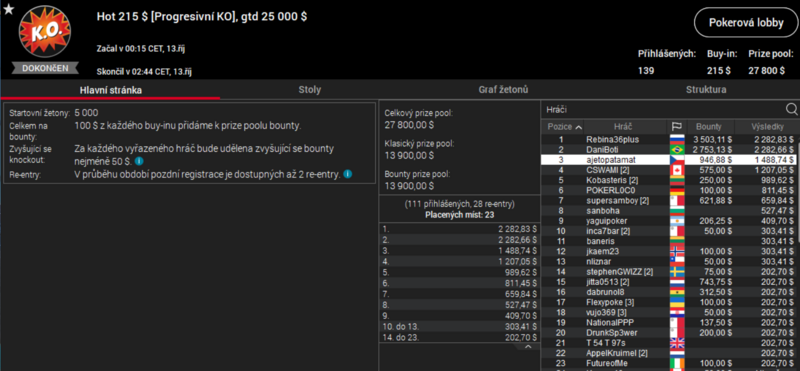Collapse the payout list chevron
Screen dimensions: 800x371
click(x=528, y=347)
